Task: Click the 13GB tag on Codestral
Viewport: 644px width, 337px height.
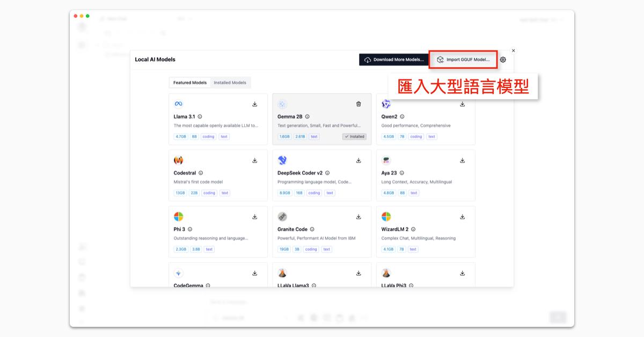Action: [180, 193]
